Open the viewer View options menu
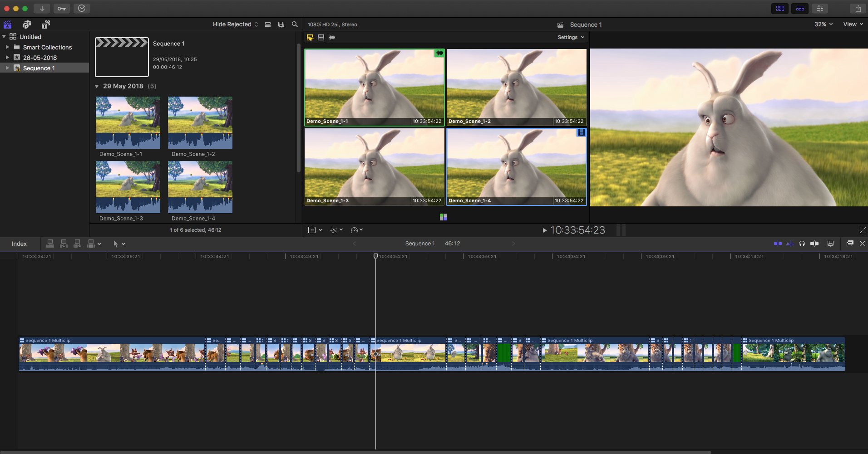Viewport: 868px width, 454px height. [x=853, y=24]
